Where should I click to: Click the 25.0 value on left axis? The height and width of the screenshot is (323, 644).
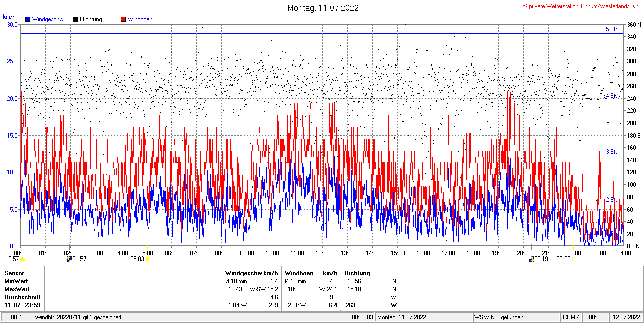click(12, 61)
